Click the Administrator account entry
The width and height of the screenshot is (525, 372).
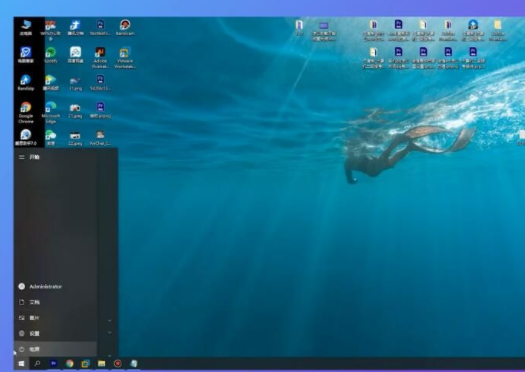(56, 286)
